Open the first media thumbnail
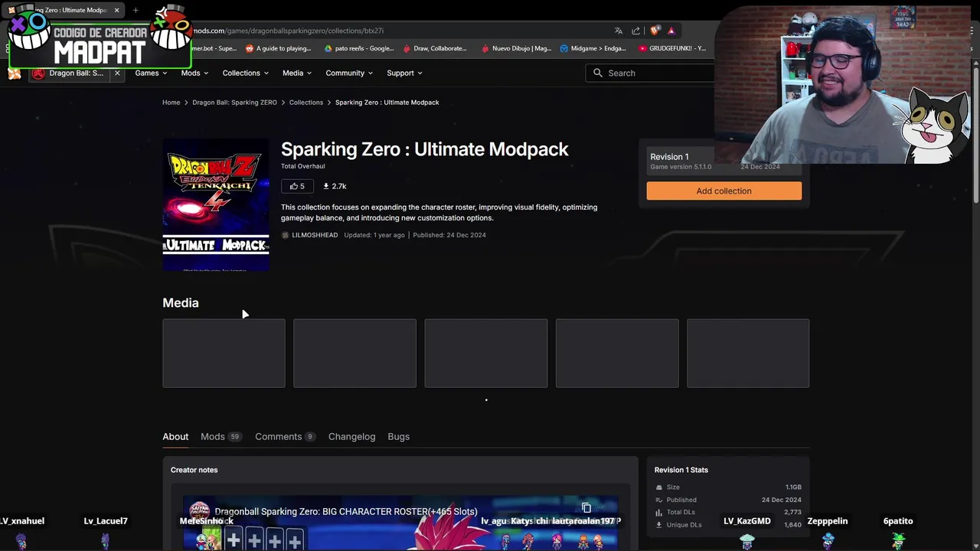The image size is (980, 551). (x=224, y=353)
